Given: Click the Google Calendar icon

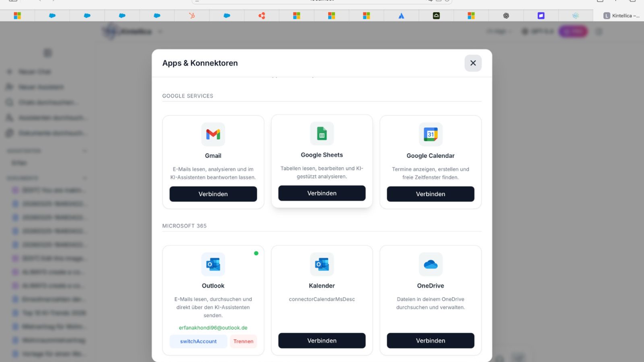Looking at the screenshot, I should point(431,134).
